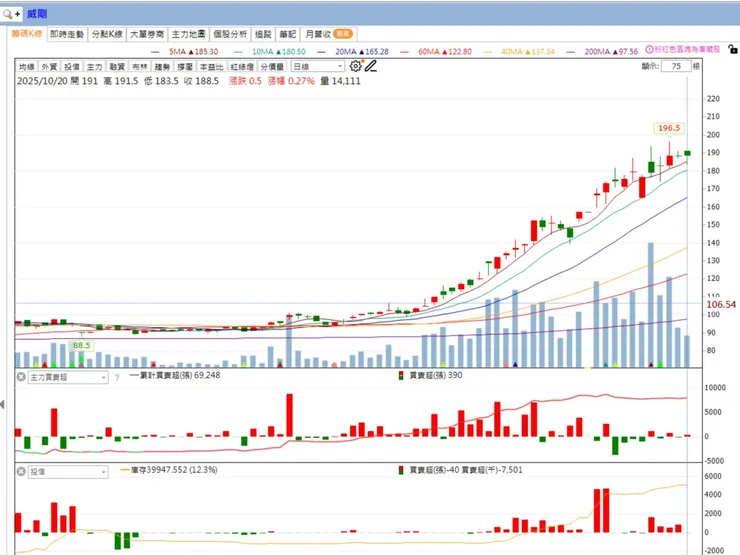This screenshot has height=555, width=740.
Task: Click the 200MA legend line swatch
Action: [x=571, y=52]
